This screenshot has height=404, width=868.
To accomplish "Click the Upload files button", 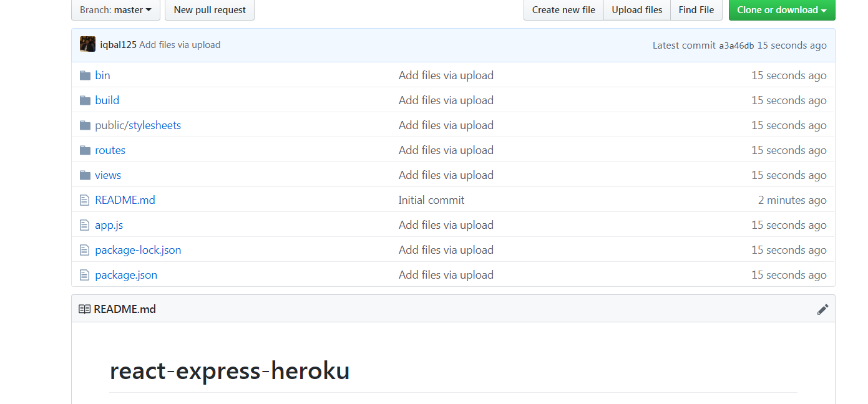I will 636,9.
